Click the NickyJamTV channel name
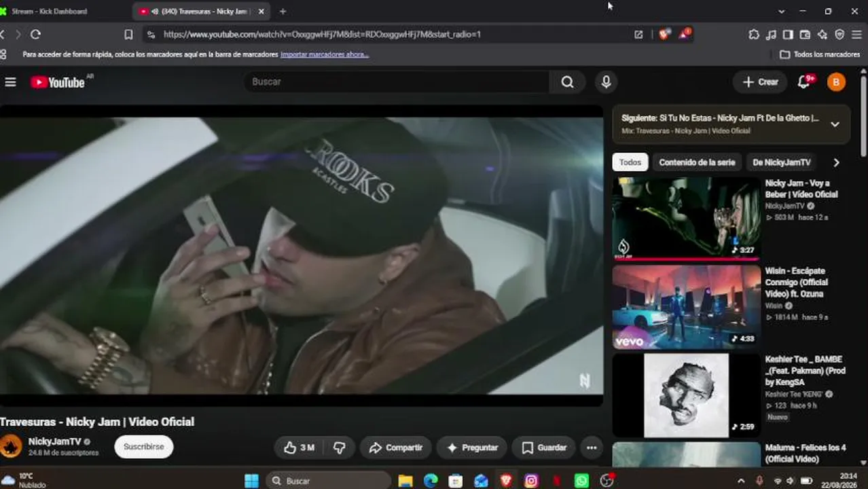 [x=54, y=441]
